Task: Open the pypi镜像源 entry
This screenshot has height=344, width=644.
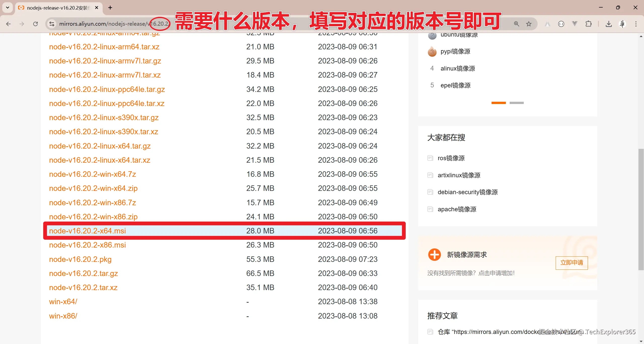Action: [455, 52]
